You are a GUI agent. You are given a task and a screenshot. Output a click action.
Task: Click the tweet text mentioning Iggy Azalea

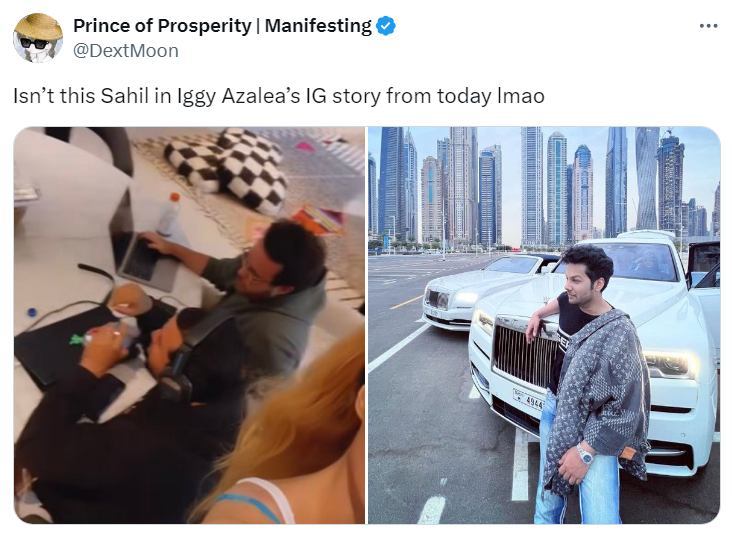point(279,96)
